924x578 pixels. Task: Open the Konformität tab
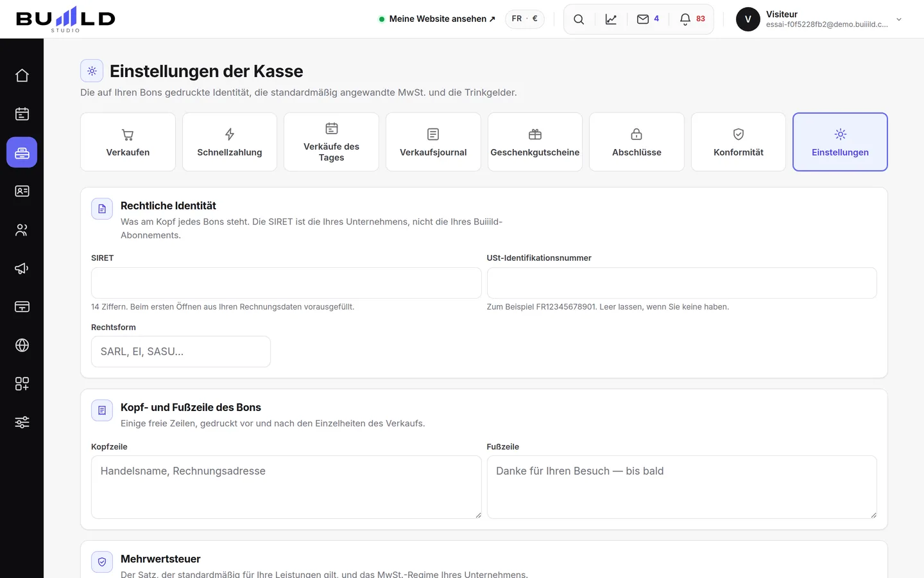click(739, 142)
